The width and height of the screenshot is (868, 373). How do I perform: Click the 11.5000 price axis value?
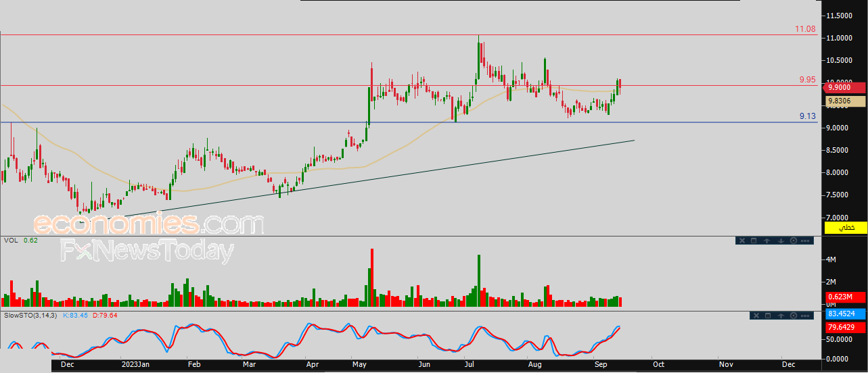pyautogui.click(x=840, y=15)
